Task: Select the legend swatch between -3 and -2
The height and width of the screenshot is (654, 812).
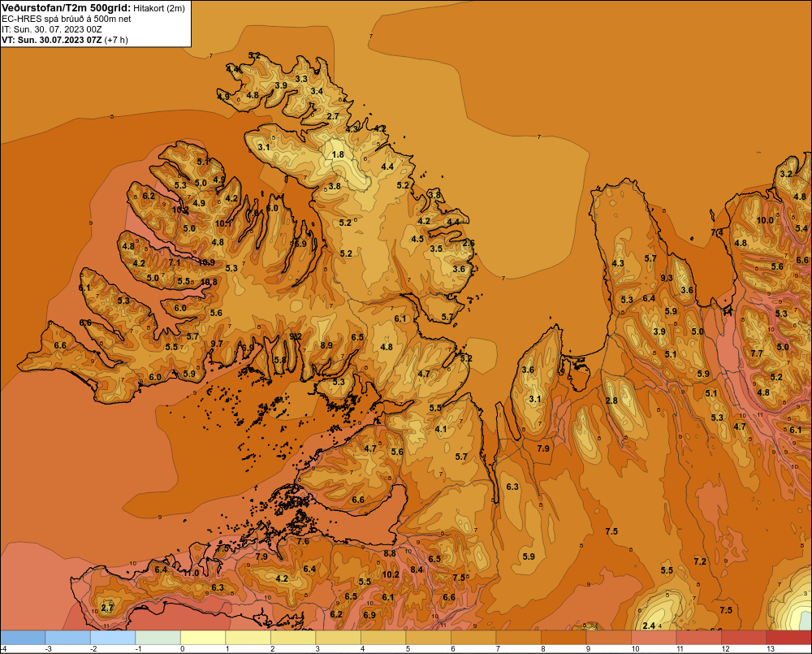Action: tap(68, 637)
